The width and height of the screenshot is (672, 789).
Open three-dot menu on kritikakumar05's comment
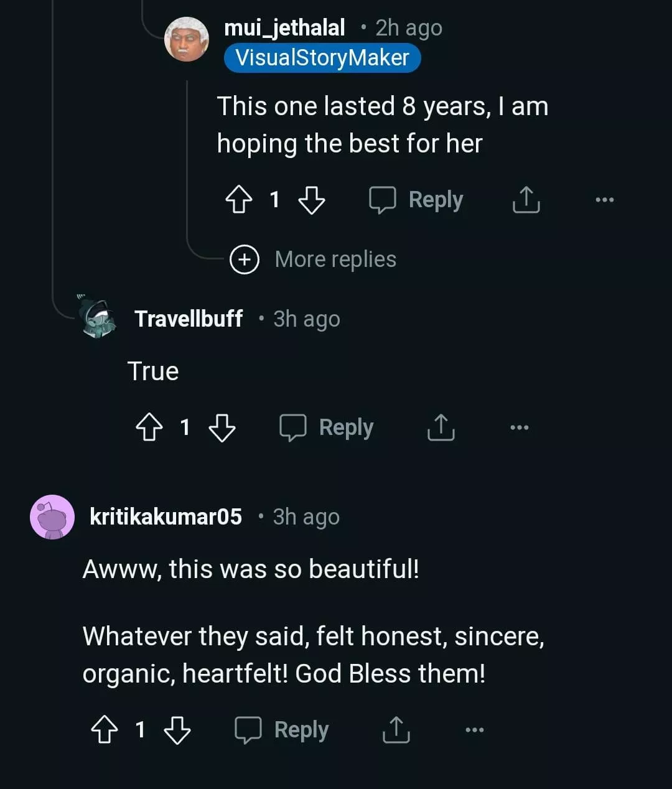pos(474,730)
